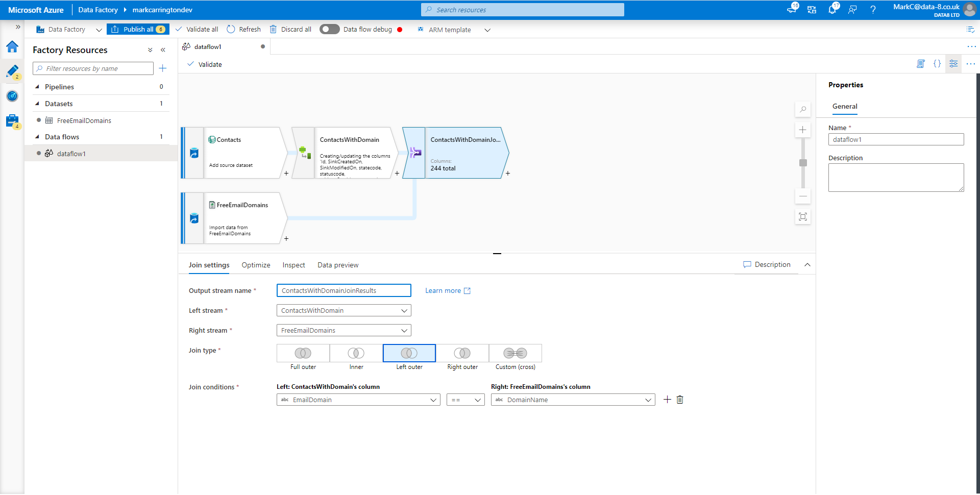Open Azure notifications bell

(x=832, y=9)
